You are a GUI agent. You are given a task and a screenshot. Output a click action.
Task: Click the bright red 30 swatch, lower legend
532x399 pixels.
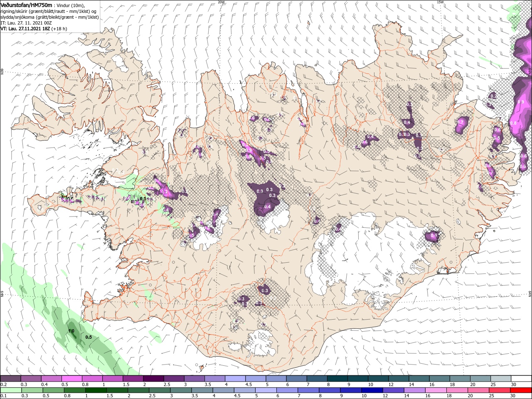[521, 390]
